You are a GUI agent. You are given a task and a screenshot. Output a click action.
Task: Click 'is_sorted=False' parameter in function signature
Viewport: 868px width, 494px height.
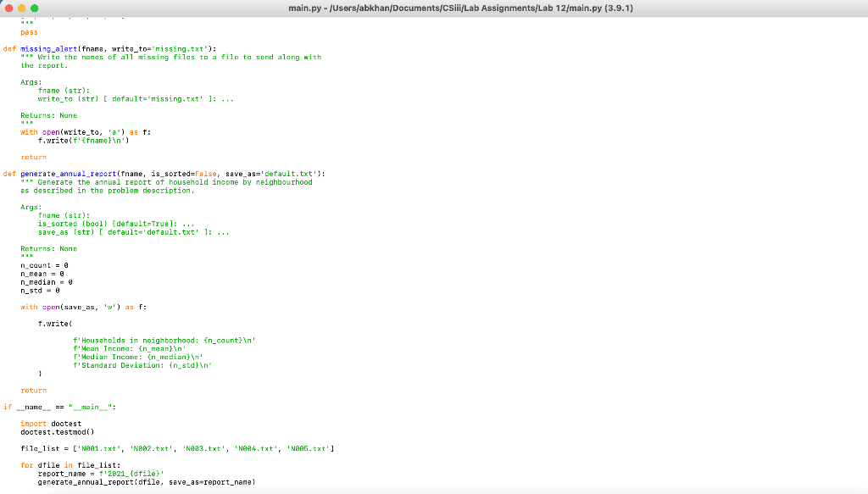coord(183,174)
